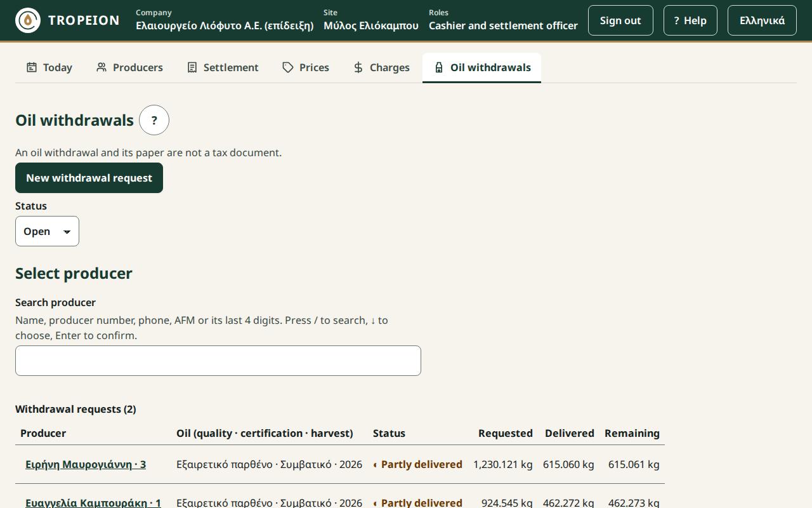Click the Producer column header
Image resolution: width=812 pixels, height=508 pixels.
click(x=43, y=433)
